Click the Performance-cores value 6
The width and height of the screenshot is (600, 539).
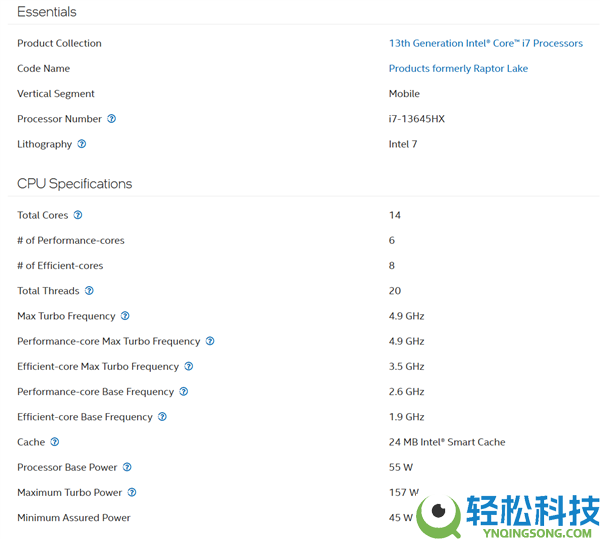pos(392,240)
